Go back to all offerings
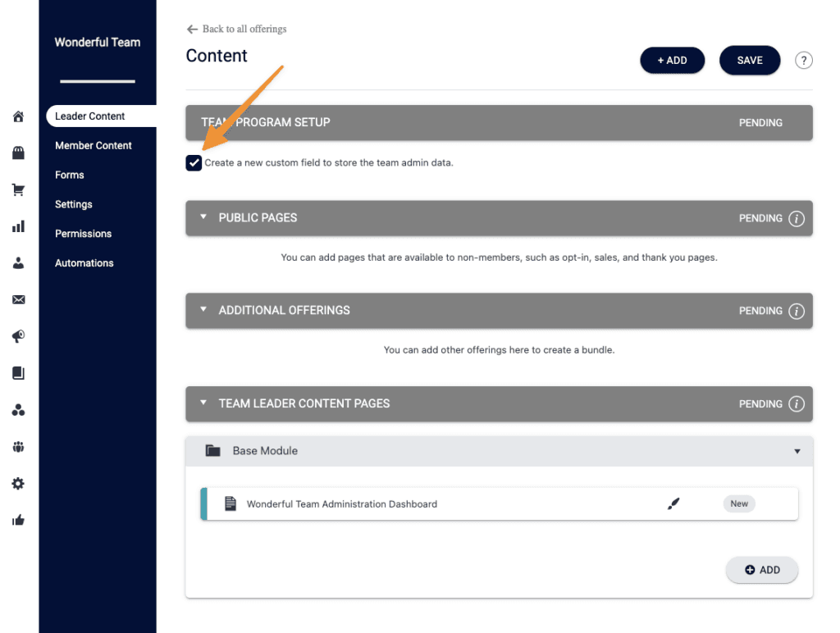Image resolution: width=840 pixels, height=633 pixels. tap(237, 29)
